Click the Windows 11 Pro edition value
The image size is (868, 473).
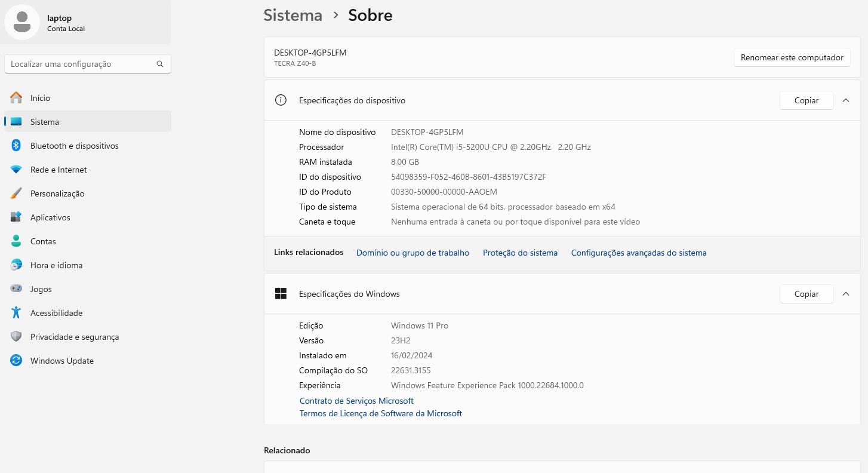click(420, 325)
